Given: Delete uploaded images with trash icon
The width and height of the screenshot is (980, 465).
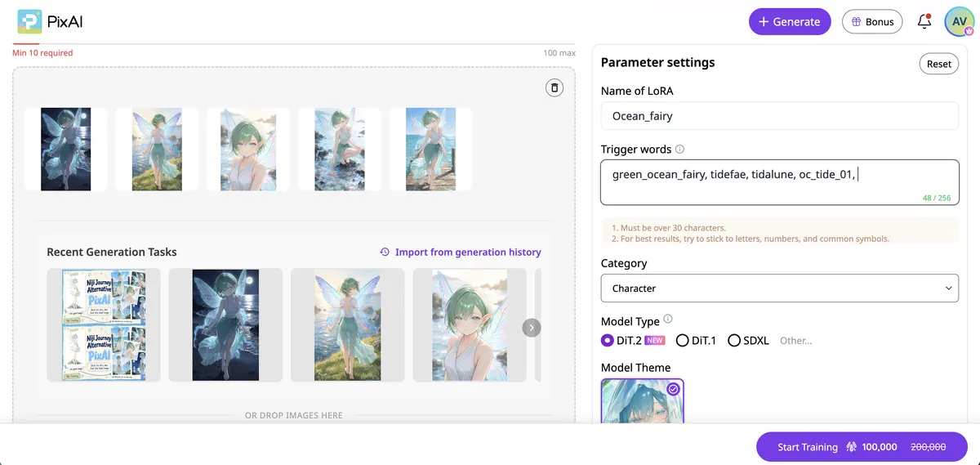Looking at the screenshot, I should (x=555, y=87).
